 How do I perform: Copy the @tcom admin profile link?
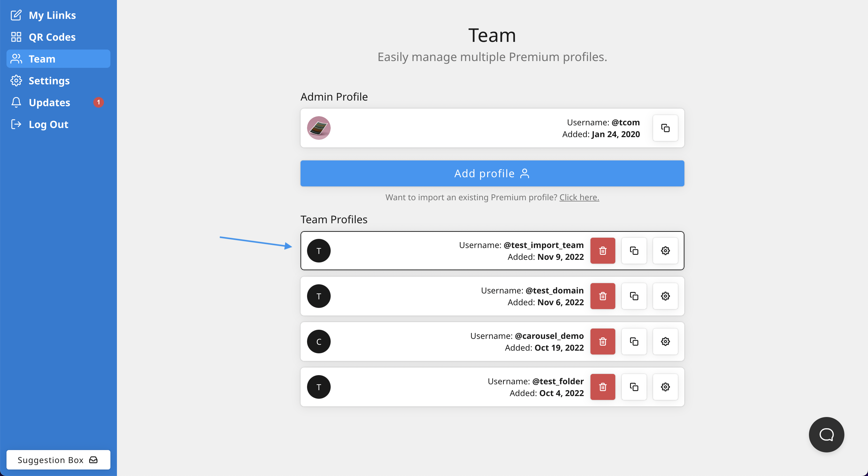pyautogui.click(x=665, y=128)
